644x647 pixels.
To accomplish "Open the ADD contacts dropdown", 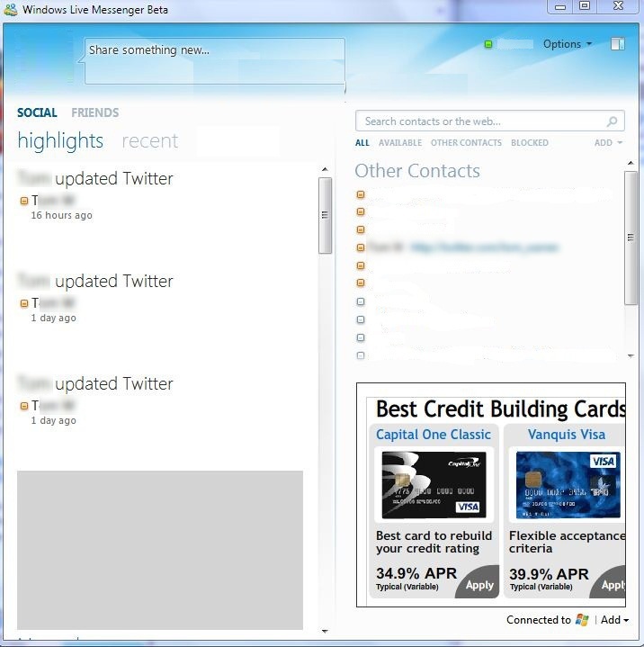I will (x=608, y=143).
